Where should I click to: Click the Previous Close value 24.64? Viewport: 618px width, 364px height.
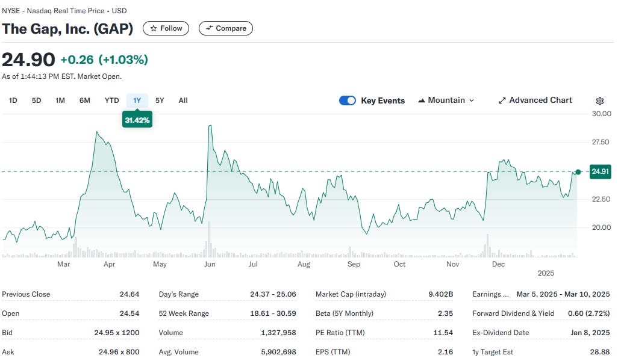tap(130, 294)
